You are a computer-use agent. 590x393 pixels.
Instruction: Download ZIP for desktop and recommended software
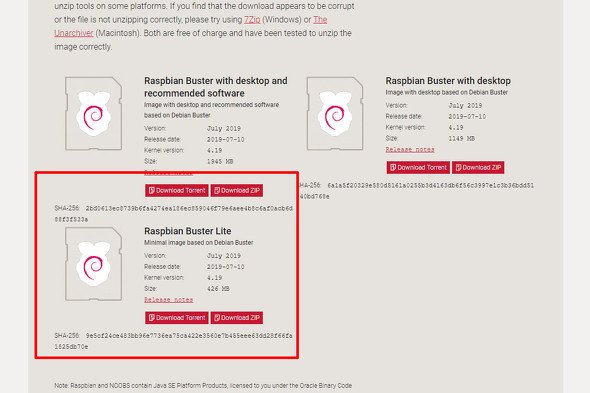(x=237, y=190)
